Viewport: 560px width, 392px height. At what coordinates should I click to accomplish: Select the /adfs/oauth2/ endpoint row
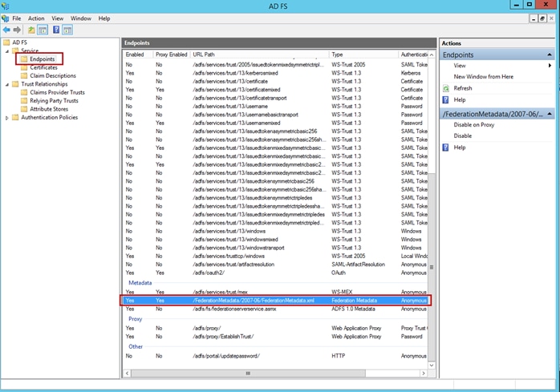point(275,273)
